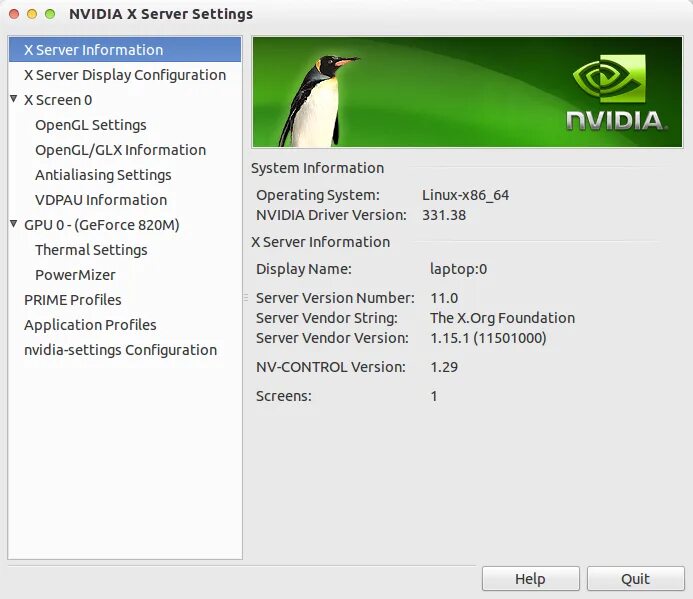Click the Help button
Image resolution: width=693 pixels, height=599 pixels.
[x=530, y=578]
